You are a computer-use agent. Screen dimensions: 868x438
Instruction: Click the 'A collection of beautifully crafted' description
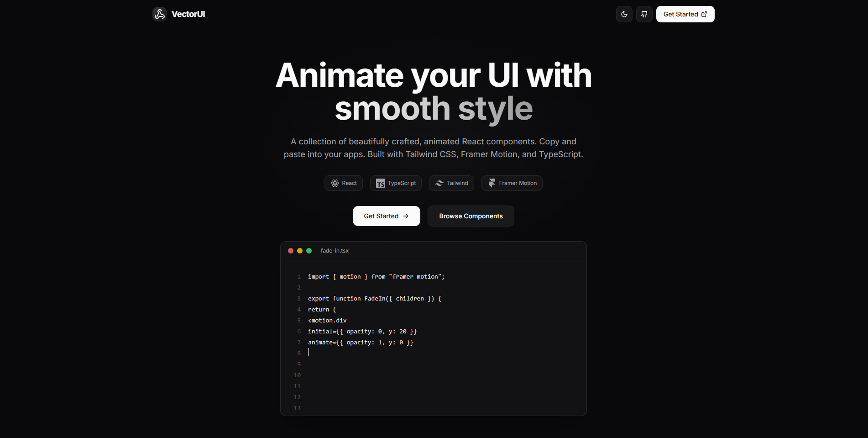click(x=434, y=148)
